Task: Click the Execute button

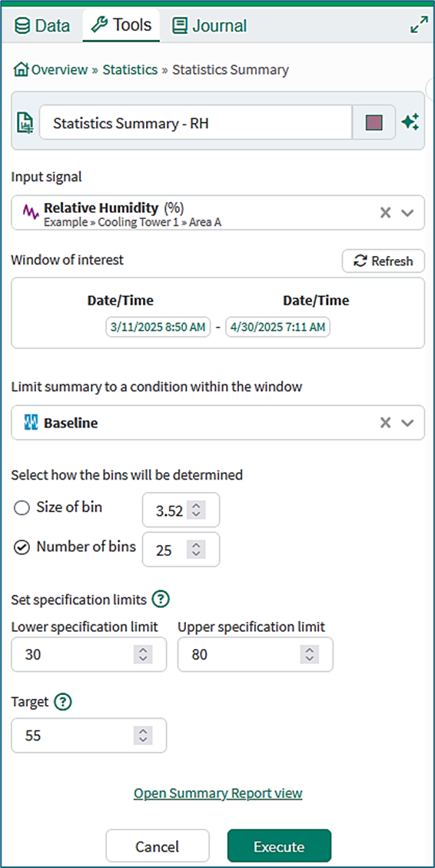Action: (x=279, y=847)
